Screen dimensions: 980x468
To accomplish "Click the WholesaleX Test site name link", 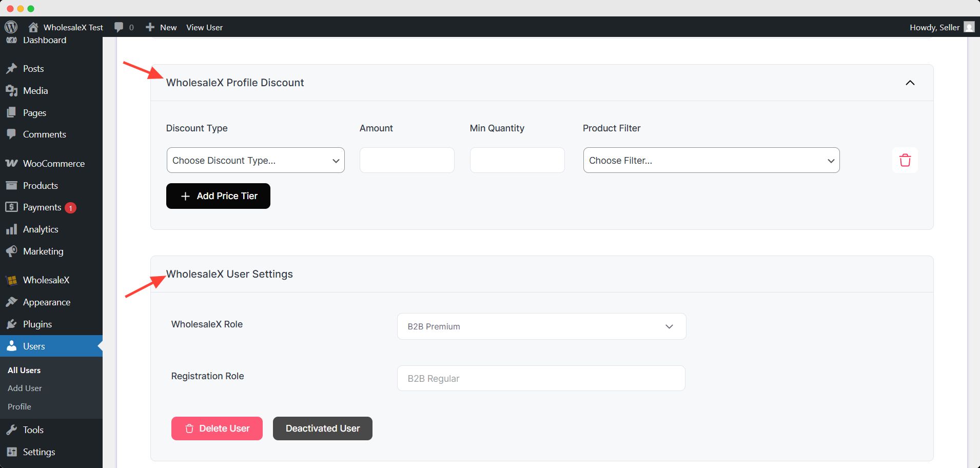I will (73, 27).
